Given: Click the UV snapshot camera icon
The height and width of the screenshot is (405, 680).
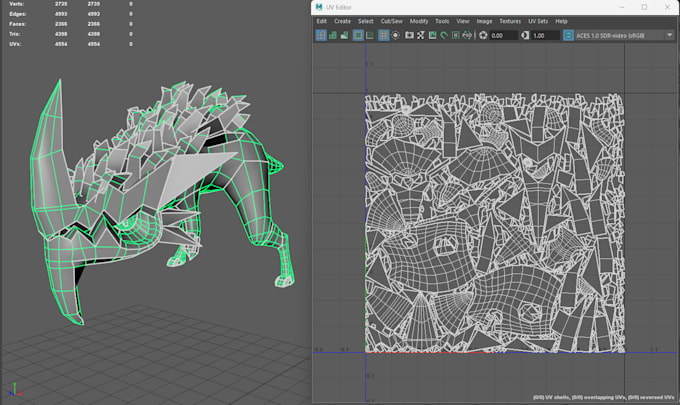Looking at the screenshot, I should pyautogui.click(x=409, y=35).
